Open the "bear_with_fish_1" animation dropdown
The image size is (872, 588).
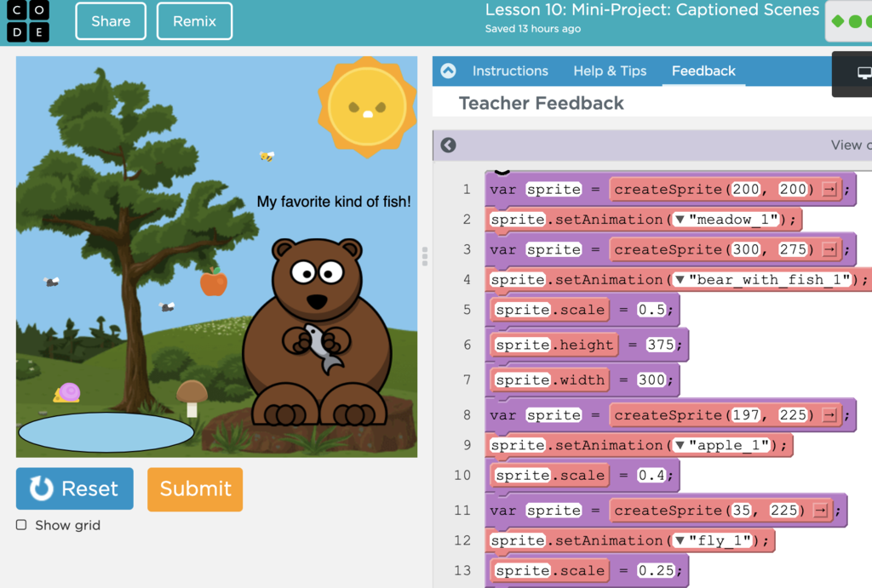tap(680, 280)
